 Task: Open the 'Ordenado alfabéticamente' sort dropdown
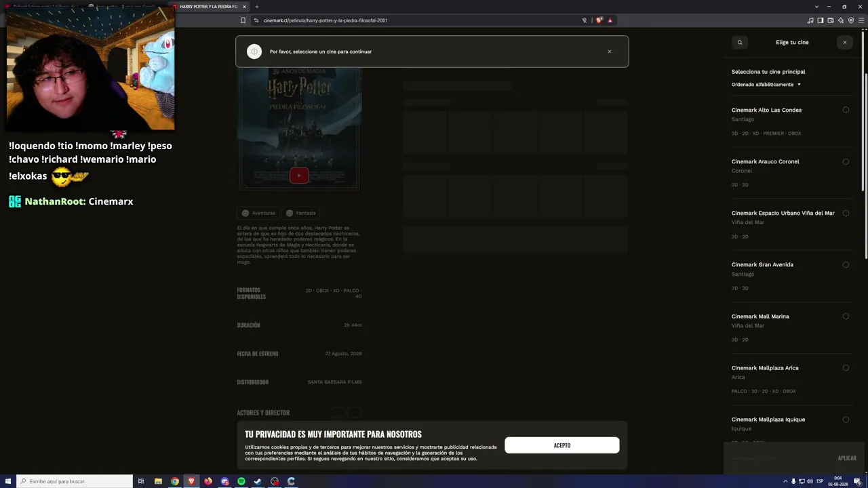coord(766,85)
